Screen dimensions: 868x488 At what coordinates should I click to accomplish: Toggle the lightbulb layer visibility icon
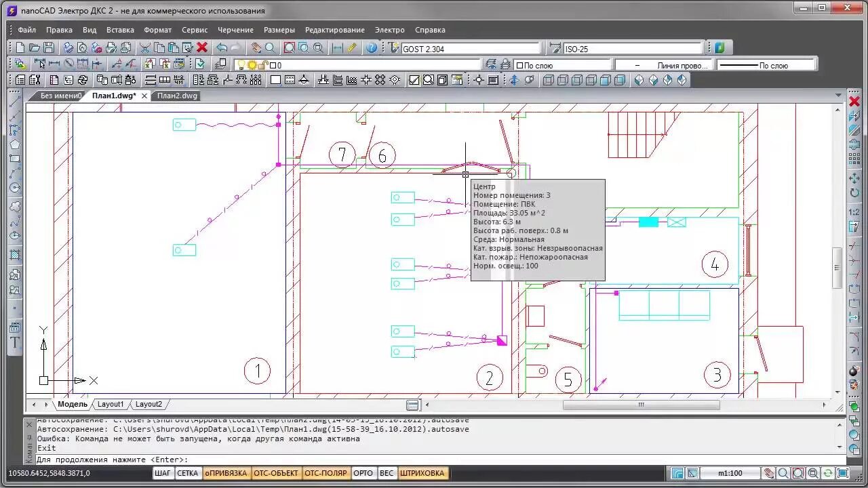pyautogui.click(x=240, y=65)
